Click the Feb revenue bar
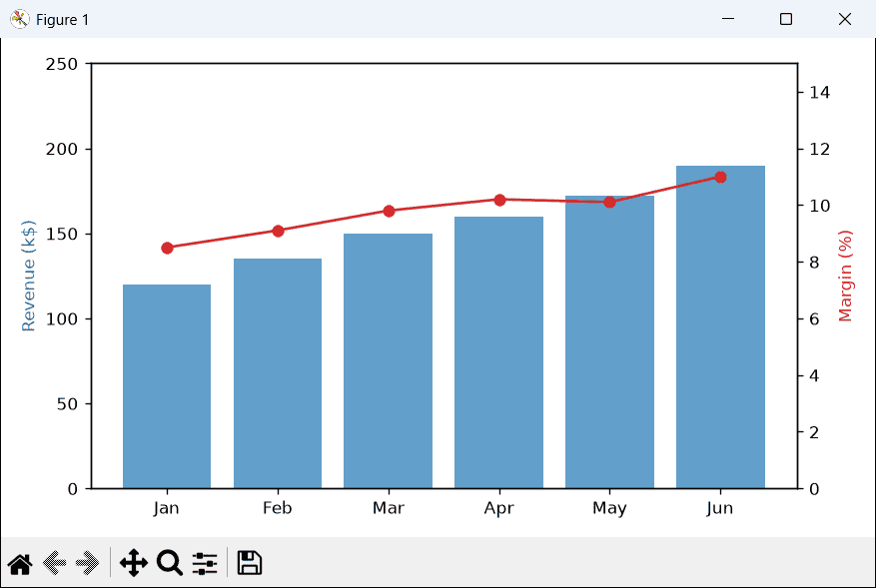Image resolution: width=876 pixels, height=588 pixels. tap(278, 373)
